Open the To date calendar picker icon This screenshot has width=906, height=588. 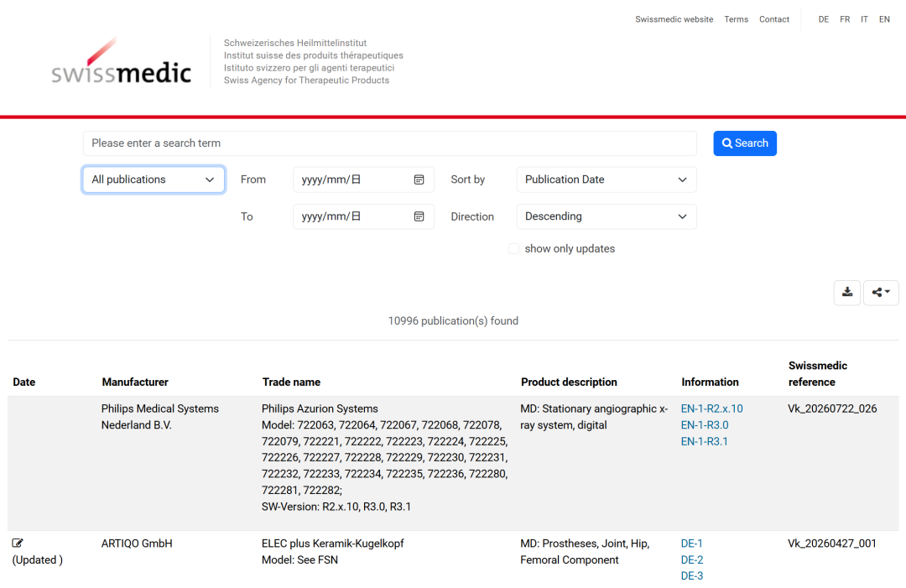tap(419, 216)
